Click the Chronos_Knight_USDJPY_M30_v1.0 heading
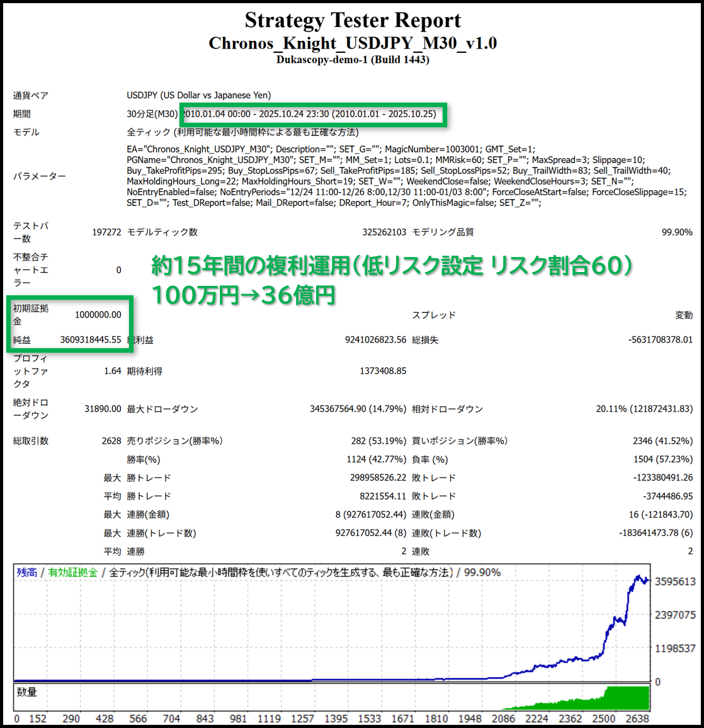 (353, 43)
